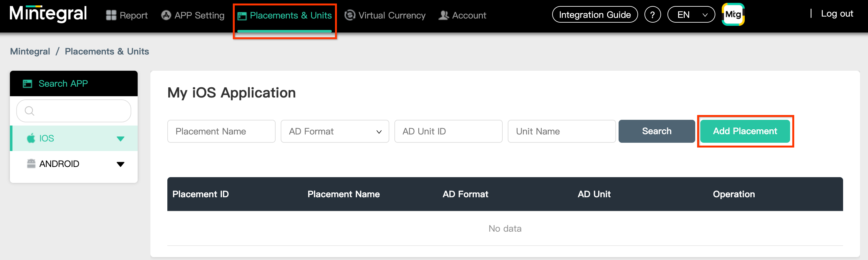Click the Mtg profile avatar
The height and width of the screenshot is (260, 868).
coord(733,14)
